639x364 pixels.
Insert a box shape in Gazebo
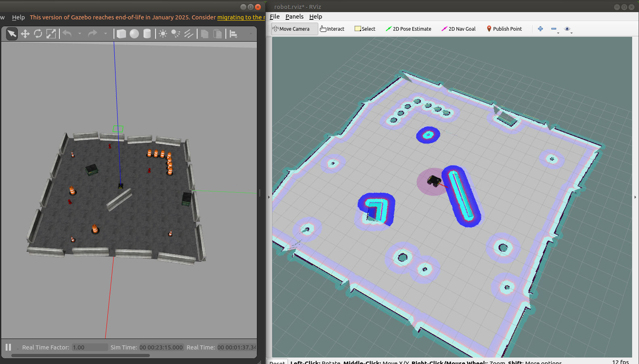click(121, 34)
